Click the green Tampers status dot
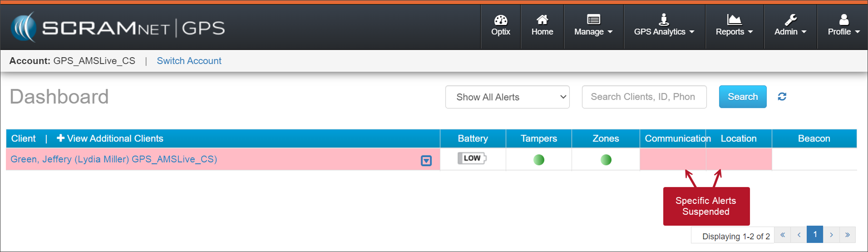The width and height of the screenshot is (868, 252). pyautogui.click(x=538, y=160)
